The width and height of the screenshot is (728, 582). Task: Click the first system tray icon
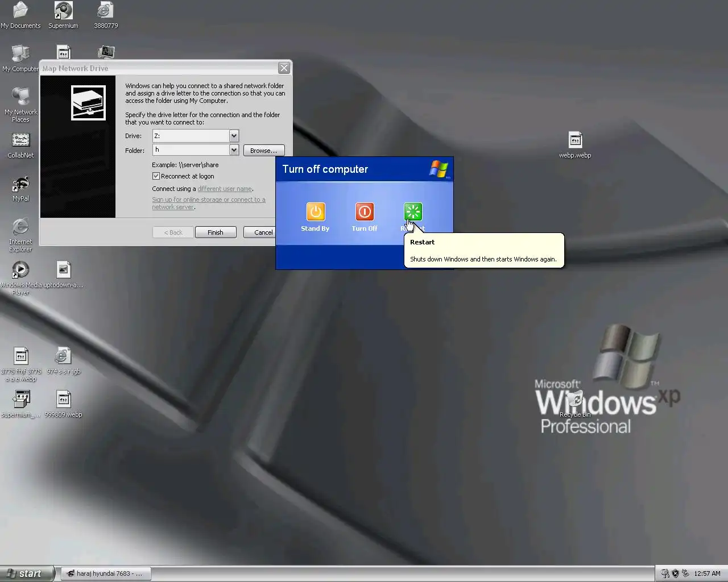tap(665, 573)
